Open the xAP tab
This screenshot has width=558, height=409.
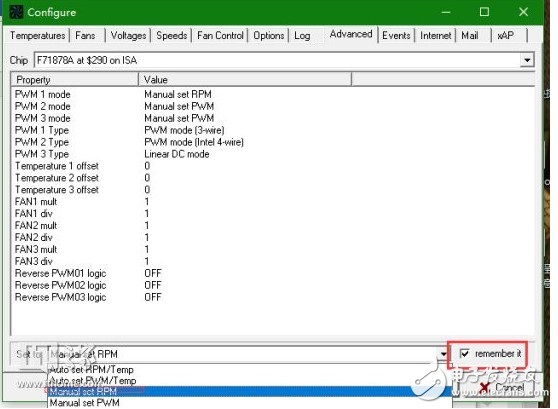(505, 36)
